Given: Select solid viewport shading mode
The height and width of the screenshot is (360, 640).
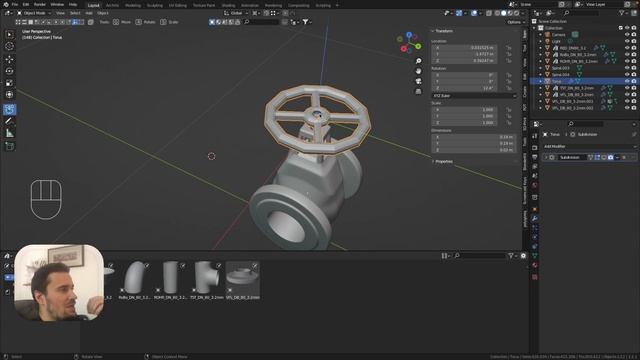Looking at the screenshot, I should (504, 13).
